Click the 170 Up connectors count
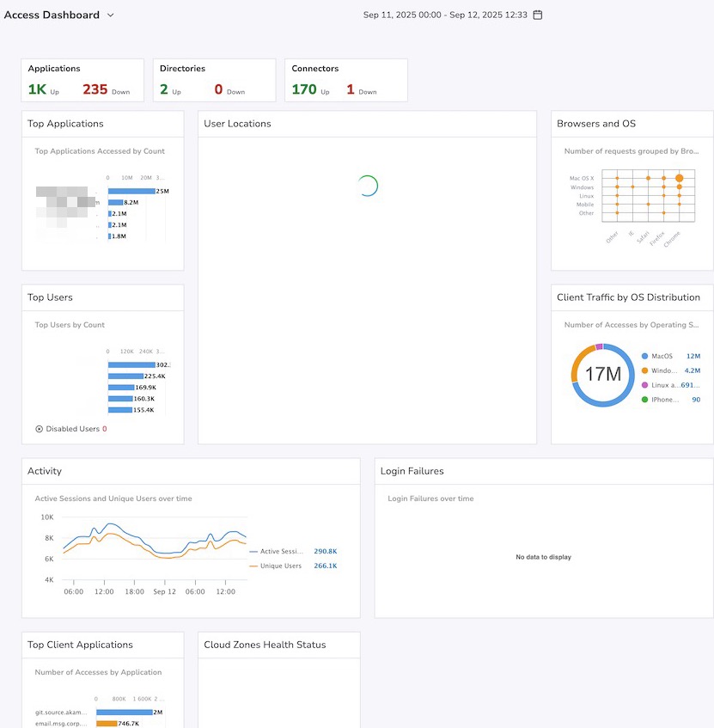The height and width of the screenshot is (728, 714). click(x=304, y=89)
